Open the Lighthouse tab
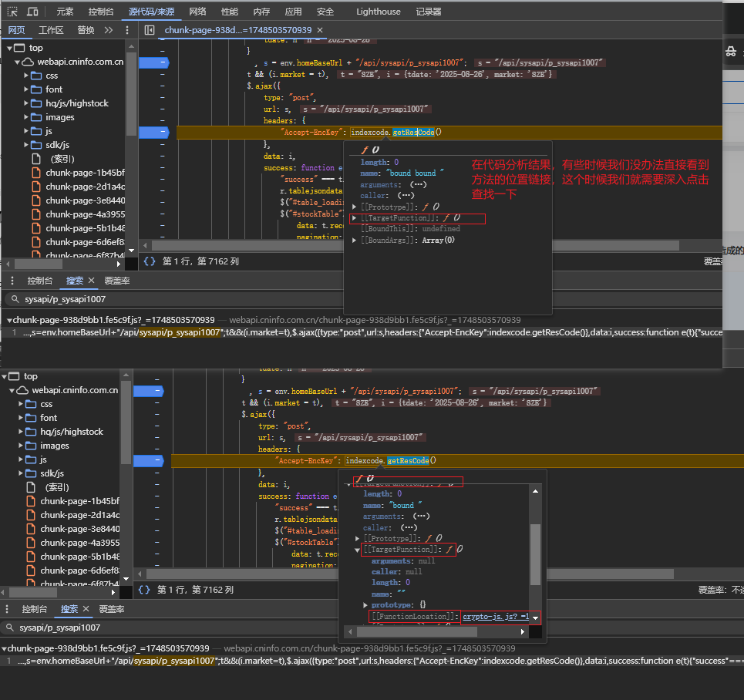 pos(379,12)
